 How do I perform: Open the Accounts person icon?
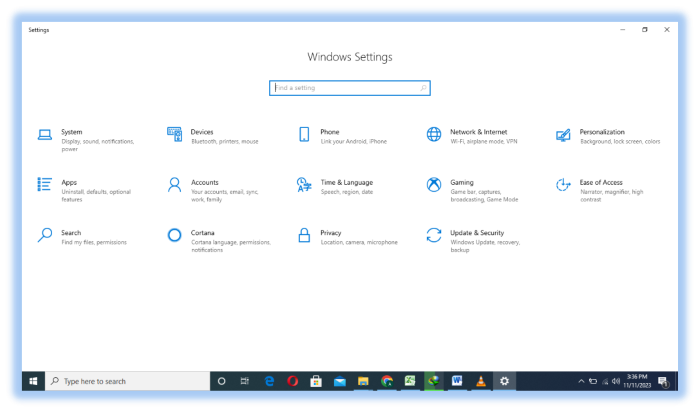[174, 184]
